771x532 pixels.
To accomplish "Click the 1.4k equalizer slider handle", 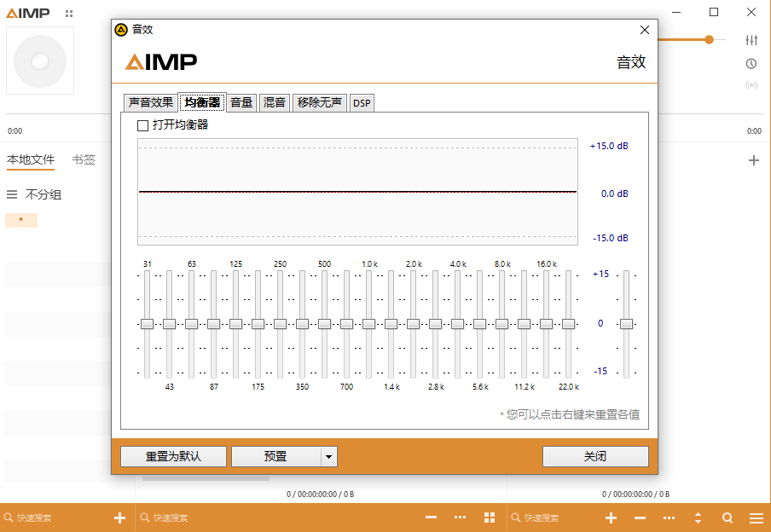I will pyautogui.click(x=391, y=323).
